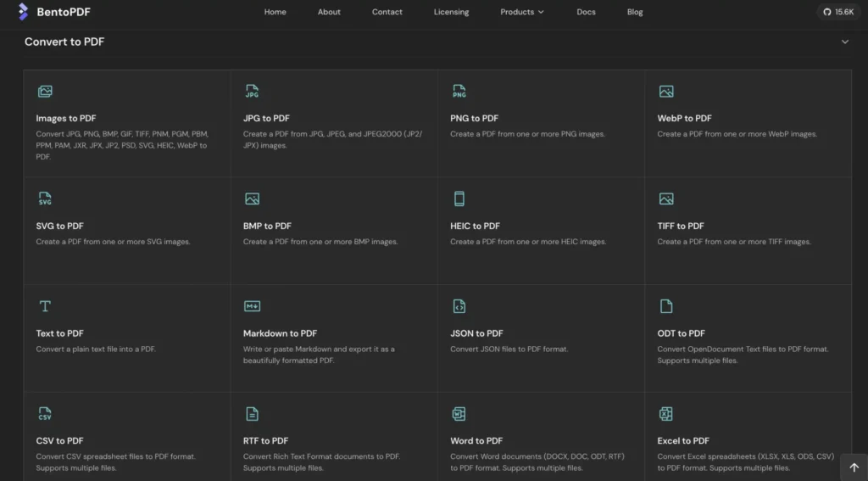
Task: Click the description listing JPG, PNG, BMP formats
Action: coord(122,145)
